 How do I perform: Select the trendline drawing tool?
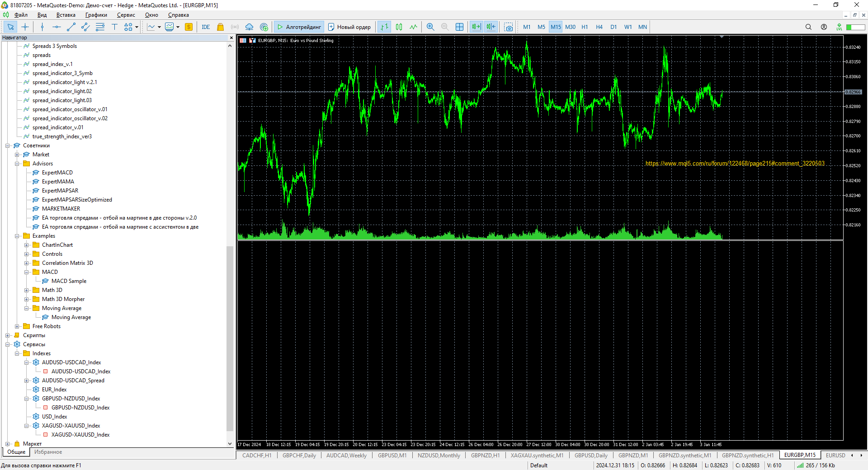(71, 27)
